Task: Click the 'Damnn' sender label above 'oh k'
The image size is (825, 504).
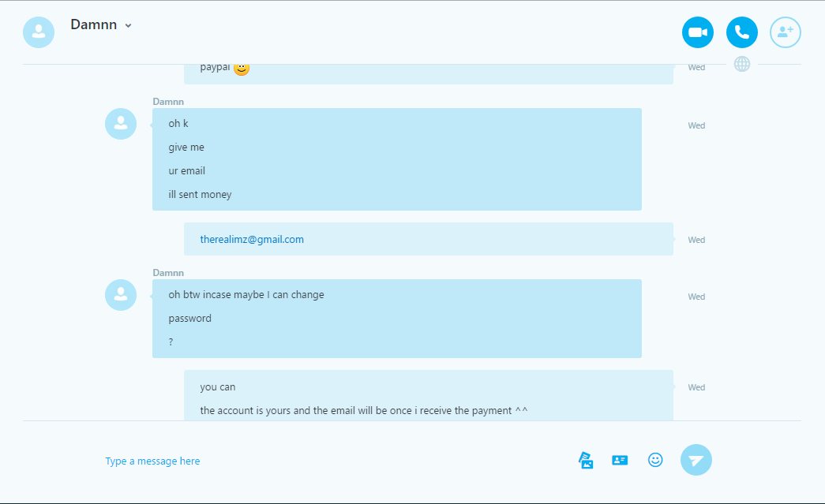Action: pyautogui.click(x=168, y=102)
